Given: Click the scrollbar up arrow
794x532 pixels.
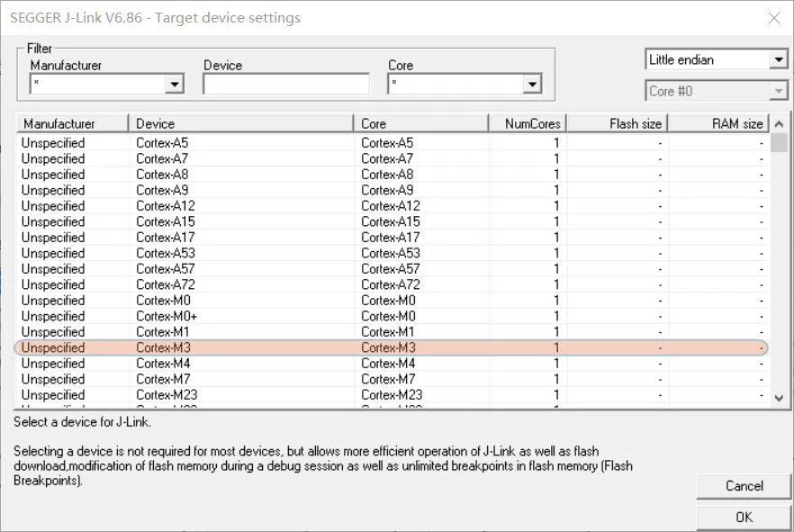Looking at the screenshot, I should pos(779,124).
